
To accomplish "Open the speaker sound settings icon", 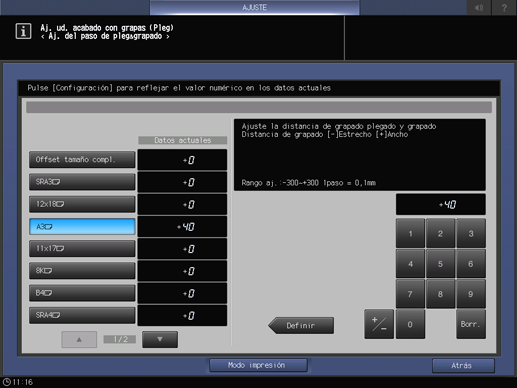I will [479, 7].
